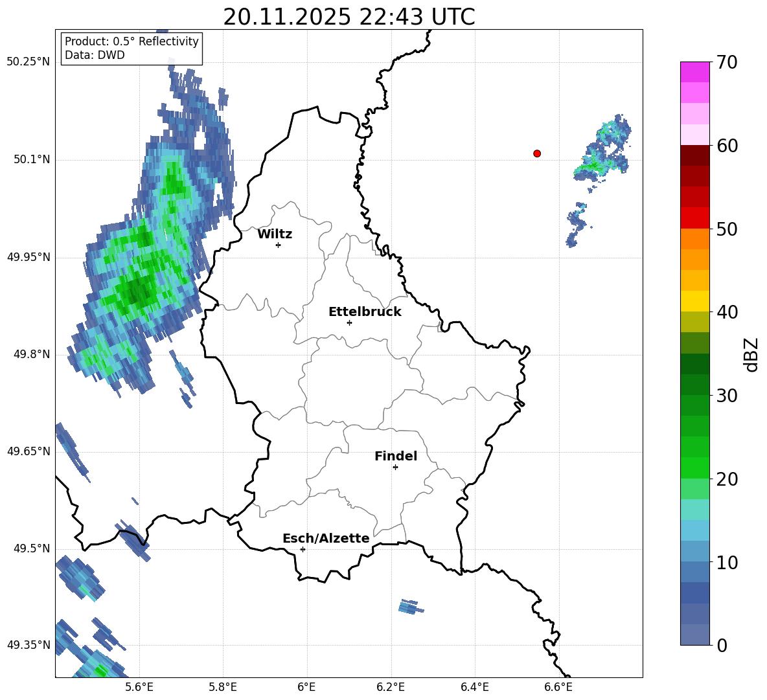Click the cross marker below Esch/Alzette

point(303,549)
